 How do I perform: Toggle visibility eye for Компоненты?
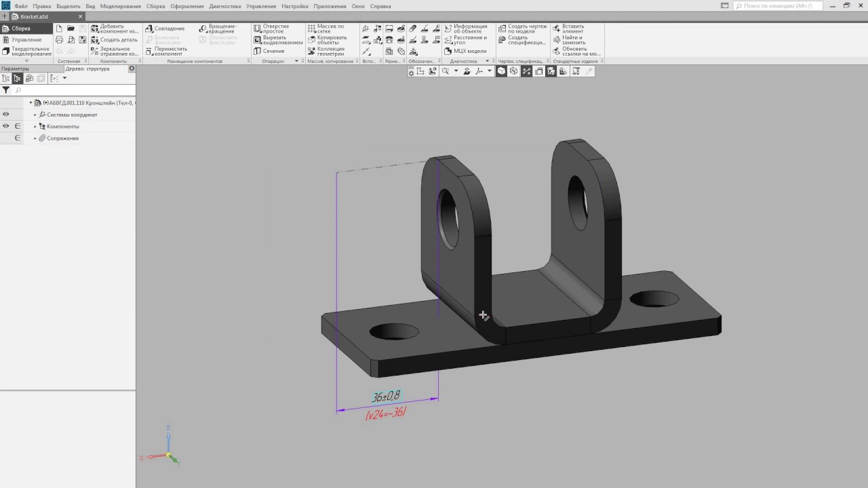(x=6, y=126)
